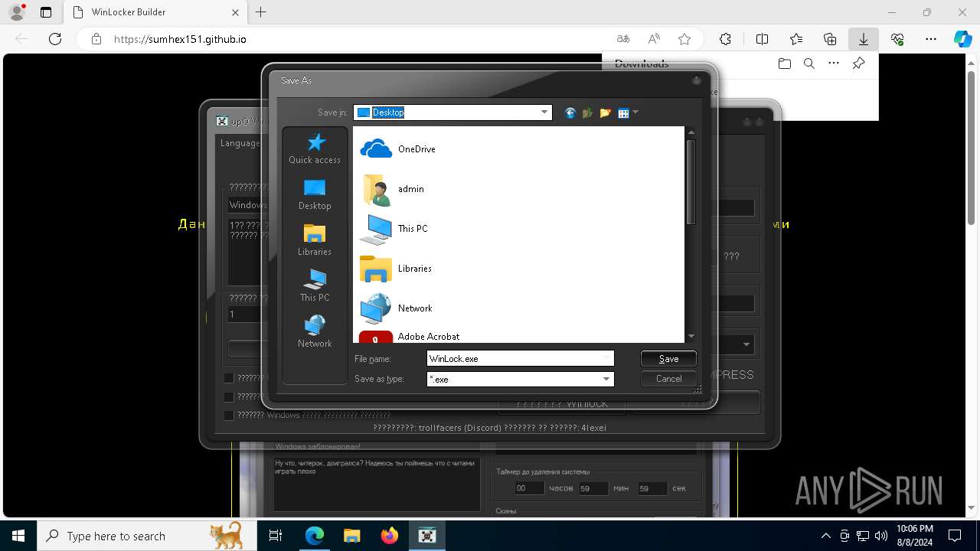Open browser Collections
Viewport: 980px width, 551px height.
point(830,39)
